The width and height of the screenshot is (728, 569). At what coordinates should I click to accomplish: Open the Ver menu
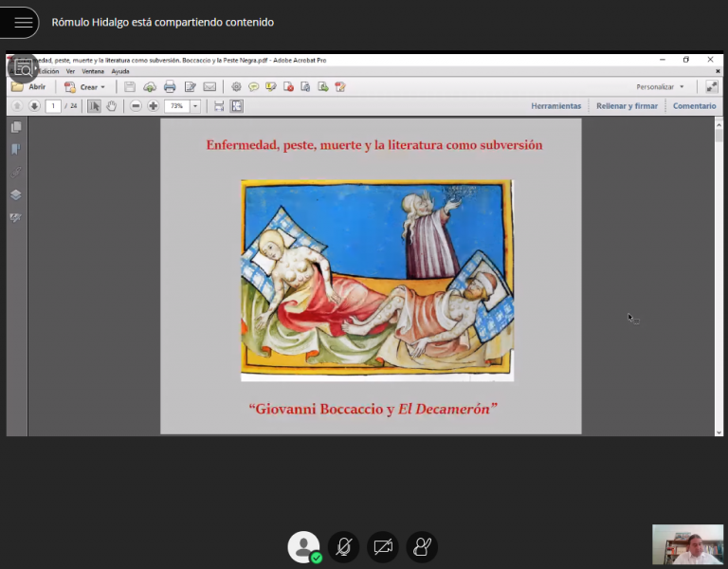coord(70,71)
